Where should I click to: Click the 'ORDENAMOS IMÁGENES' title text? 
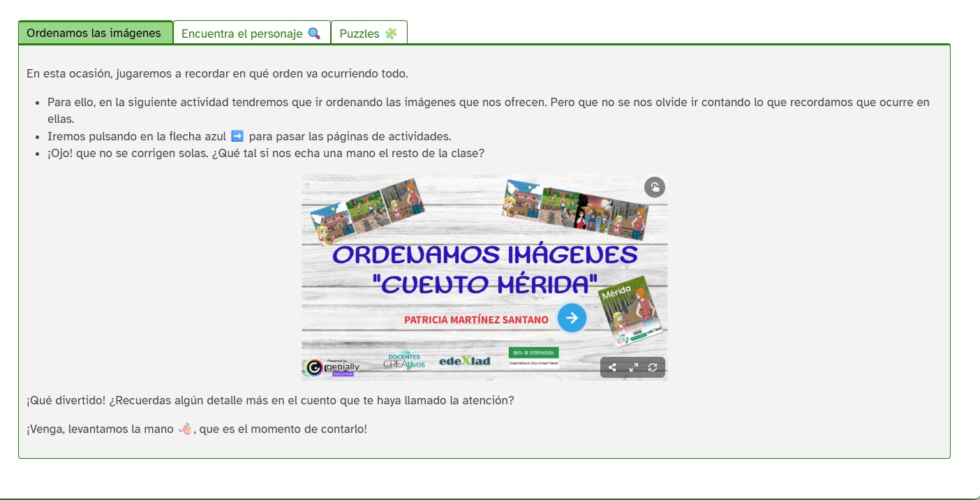[x=485, y=255]
